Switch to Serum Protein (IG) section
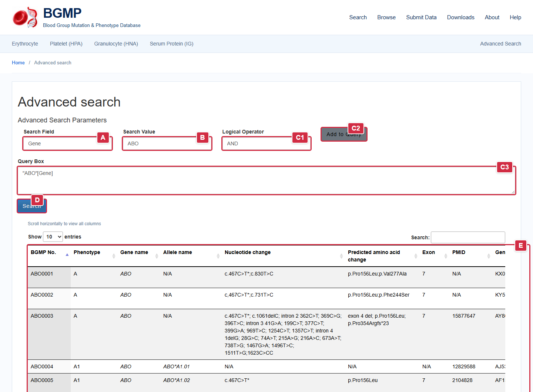 (172, 44)
